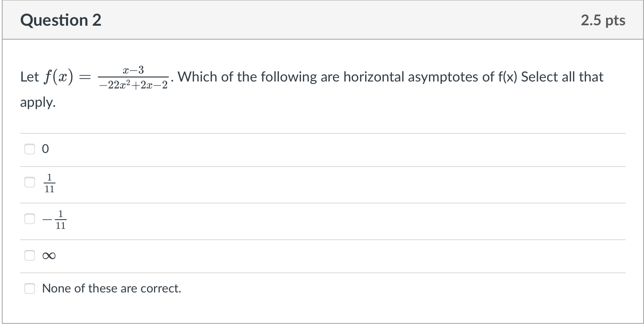Click the gray question header bar
This screenshot has height=326, width=644.
pos(322,20)
